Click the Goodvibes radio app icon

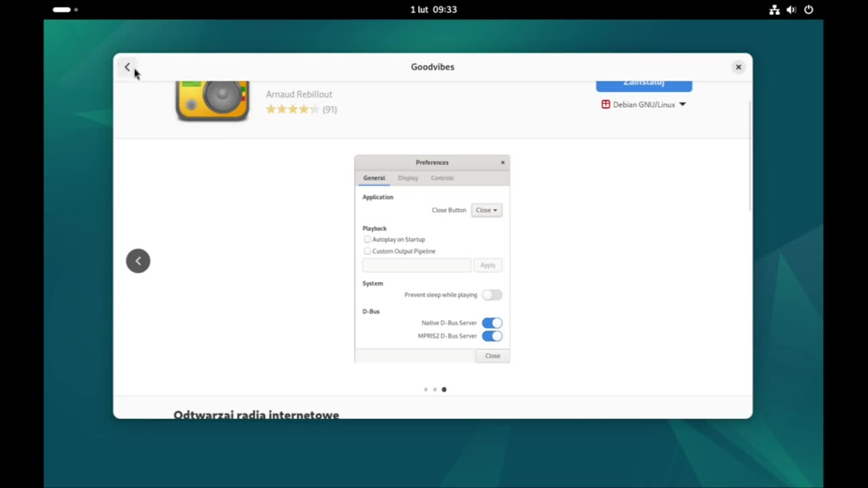click(212, 101)
